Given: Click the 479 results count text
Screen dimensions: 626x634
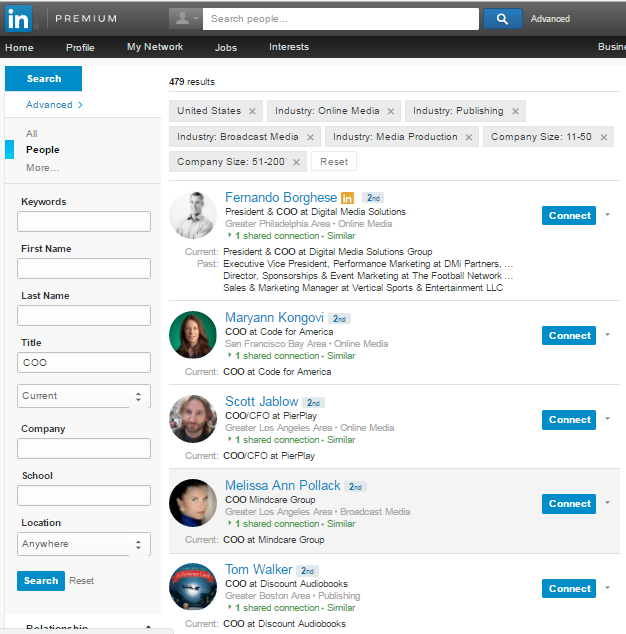Looking at the screenshot, I should (x=192, y=82).
